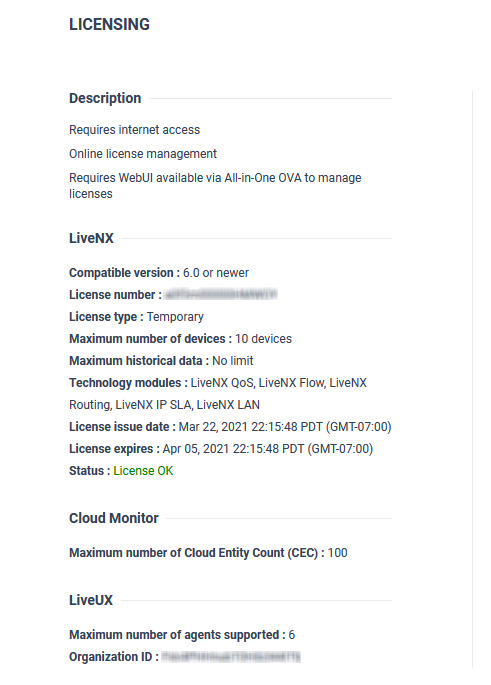
Task: Click the Cloud Entity Count (CEC) value 100
Action: point(337,553)
